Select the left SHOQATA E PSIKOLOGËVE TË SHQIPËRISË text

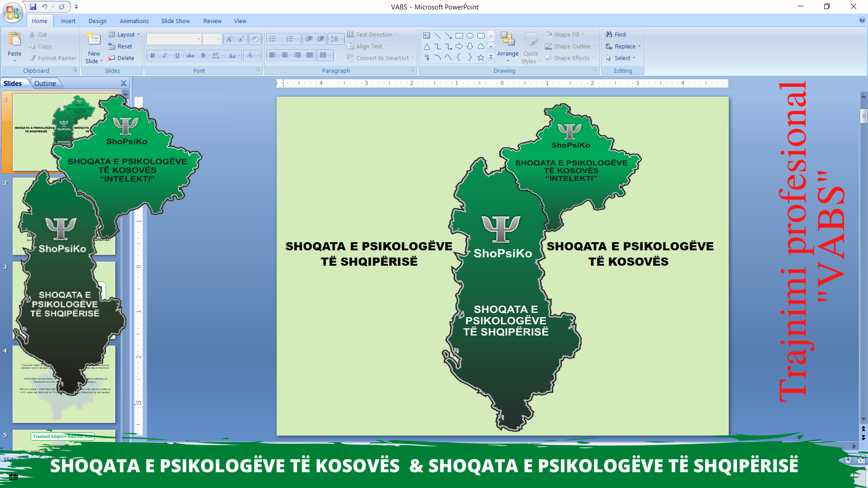pyautogui.click(x=369, y=253)
